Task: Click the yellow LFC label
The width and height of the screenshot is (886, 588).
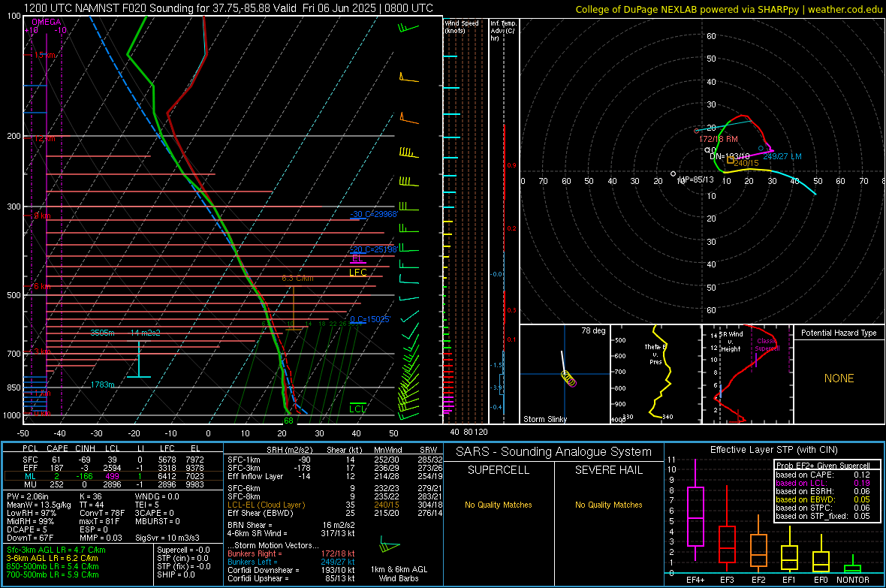Action: pos(357,273)
